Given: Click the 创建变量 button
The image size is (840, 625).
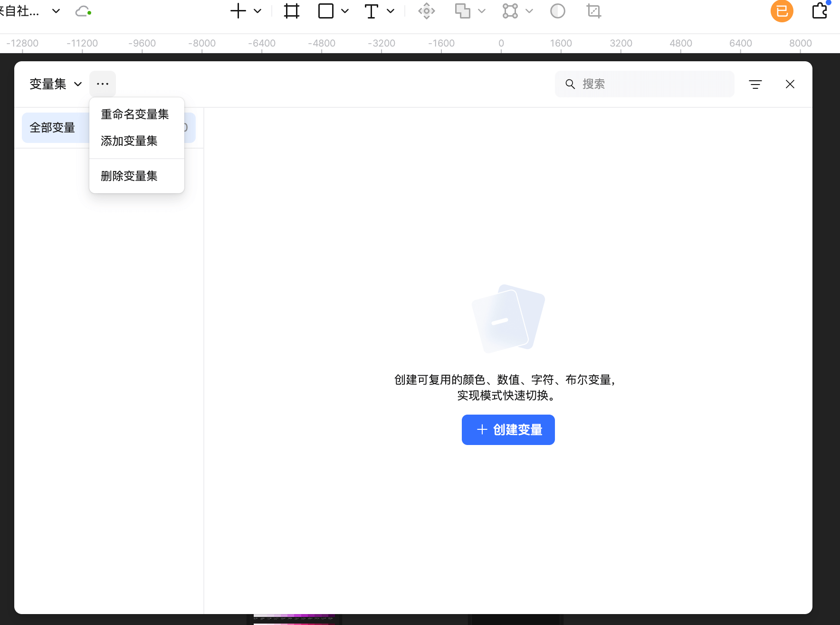Looking at the screenshot, I should [508, 429].
